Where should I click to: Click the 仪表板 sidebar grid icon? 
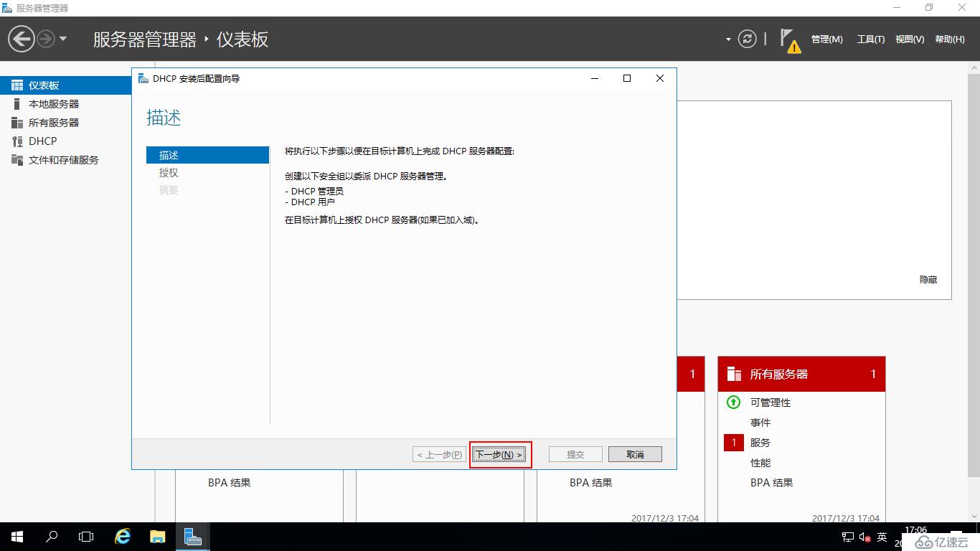(x=17, y=85)
